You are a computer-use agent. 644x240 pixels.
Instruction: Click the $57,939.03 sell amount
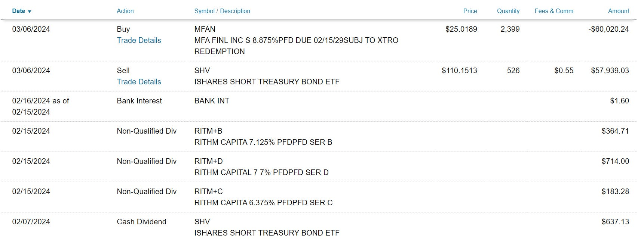pos(610,71)
